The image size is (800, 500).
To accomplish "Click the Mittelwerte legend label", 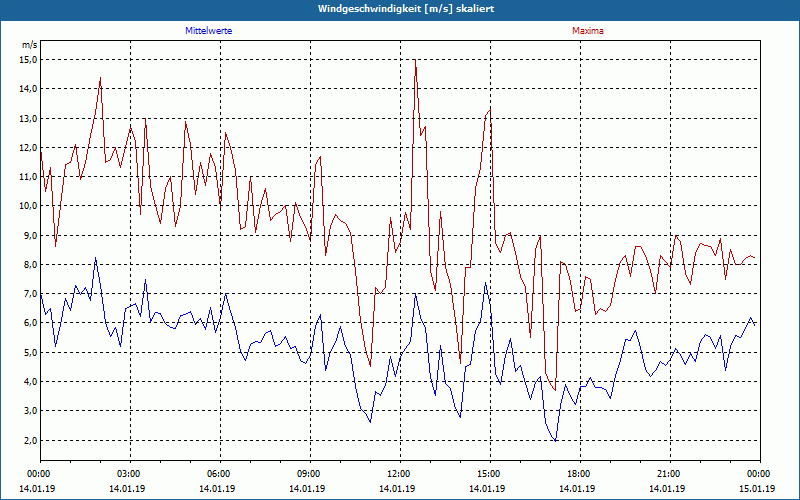I will click(x=209, y=31).
